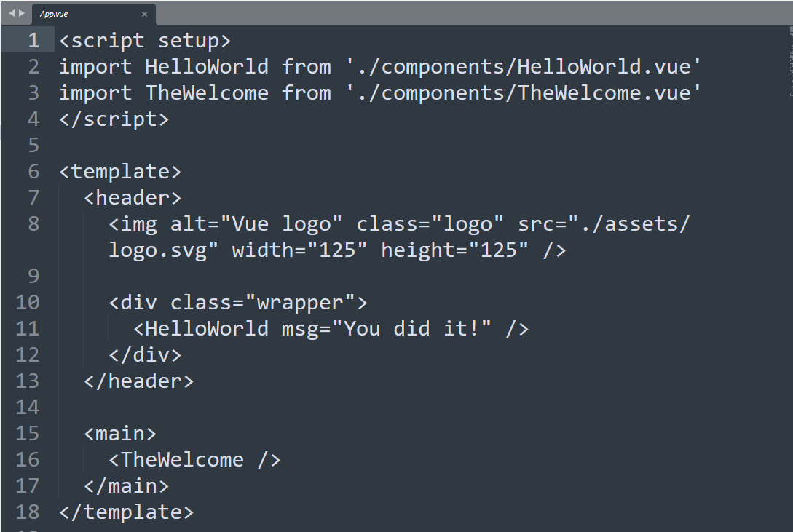This screenshot has width=793, height=532.
Task: Click the height="125" attribute
Action: pyautogui.click(x=454, y=250)
